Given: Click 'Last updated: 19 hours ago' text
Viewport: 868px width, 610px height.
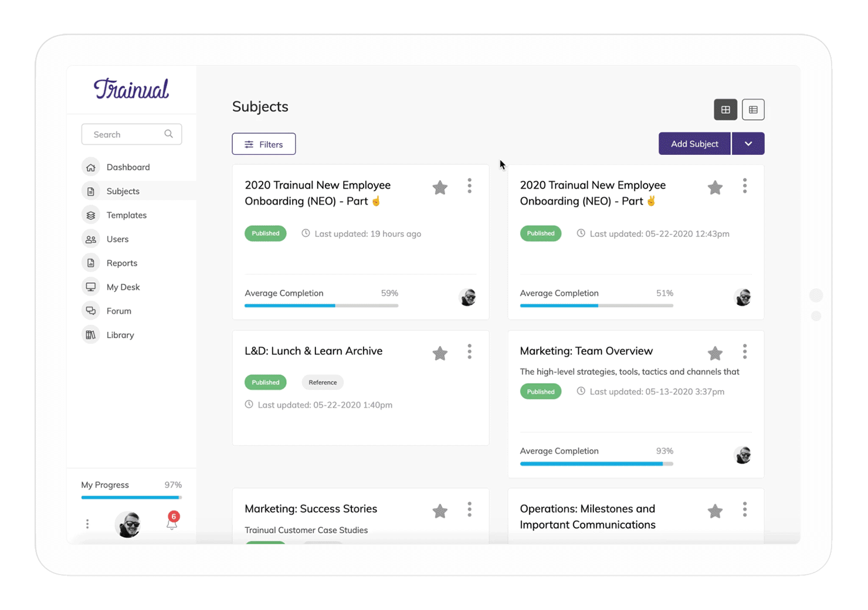Looking at the screenshot, I should (x=368, y=233).
